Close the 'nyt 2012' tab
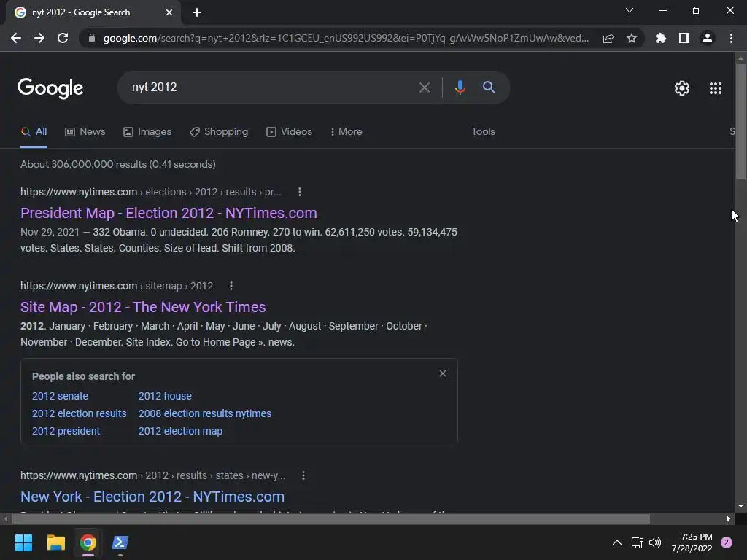The image size is (747, 560). (169, 12)
